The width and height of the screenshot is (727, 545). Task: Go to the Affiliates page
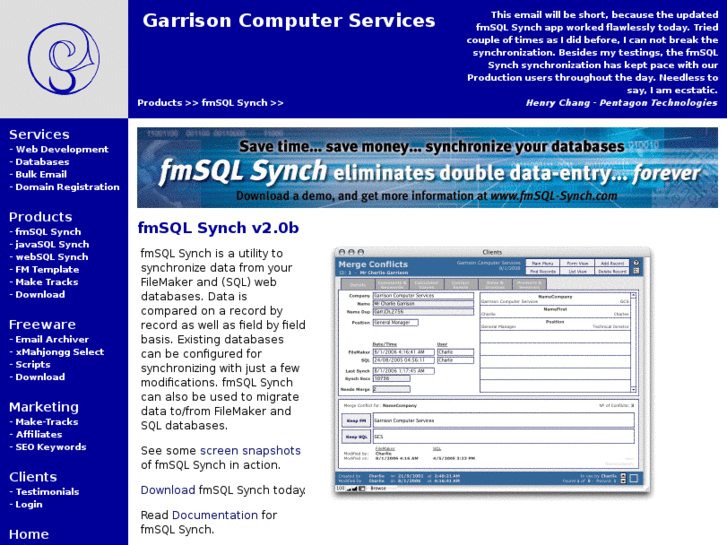click(39, 435)
